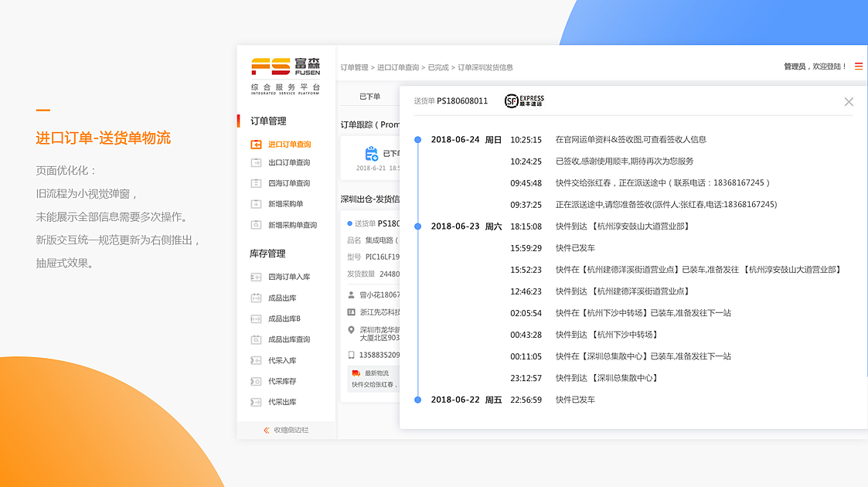Click the company icon beside 浙江先芯科技
868x487 pixels.
(x=351, y=312)
